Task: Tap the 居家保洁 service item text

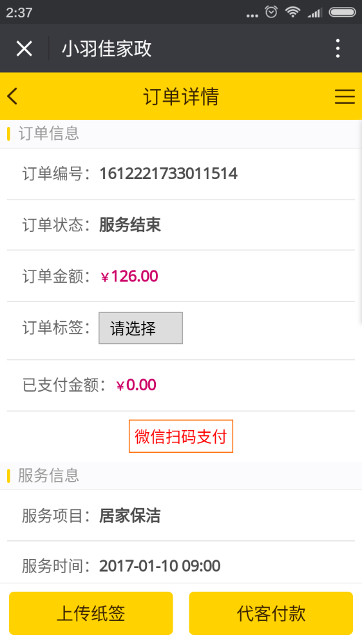Action: point(130,516)
